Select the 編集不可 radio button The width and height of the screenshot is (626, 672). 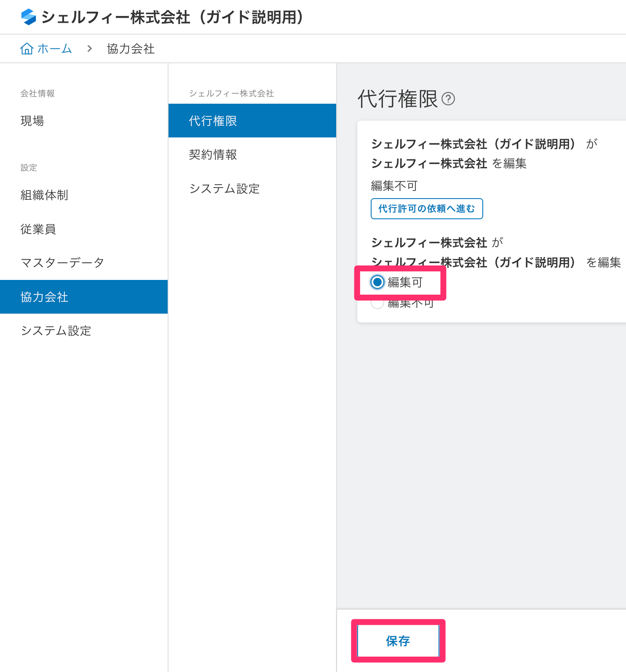coord(377,303)
